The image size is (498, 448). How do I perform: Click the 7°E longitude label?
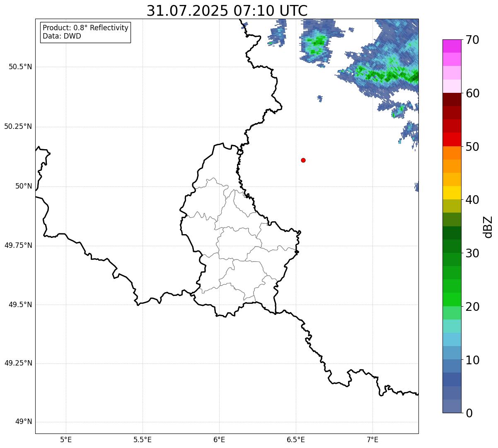coord(372,440)
